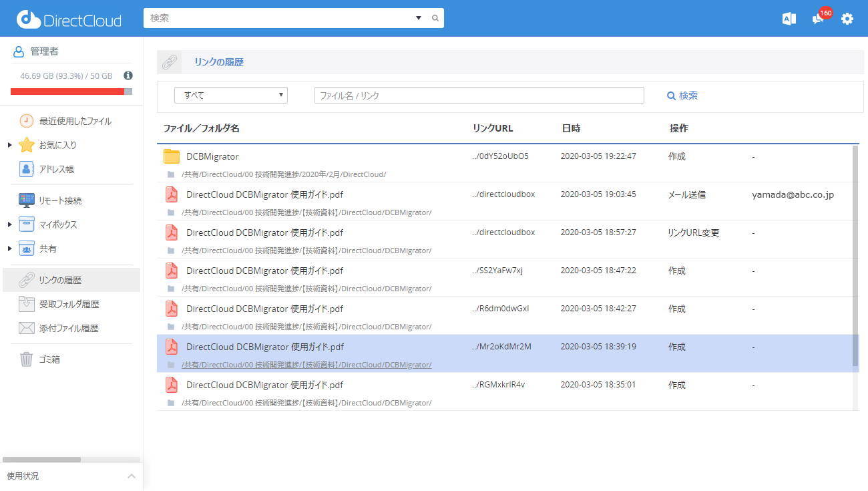Click link URL ../Mr2oKdMr2M
The width and height of the screenshot is (868, 491).
(501, 347)
